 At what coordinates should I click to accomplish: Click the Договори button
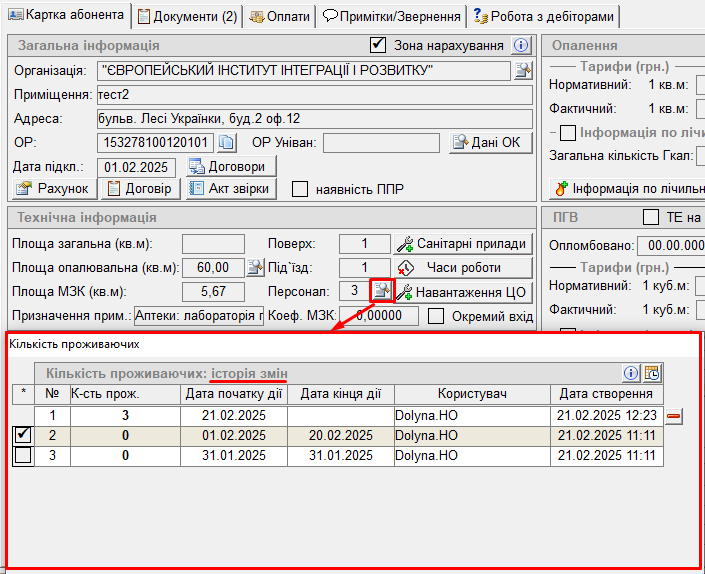(232, 167)
